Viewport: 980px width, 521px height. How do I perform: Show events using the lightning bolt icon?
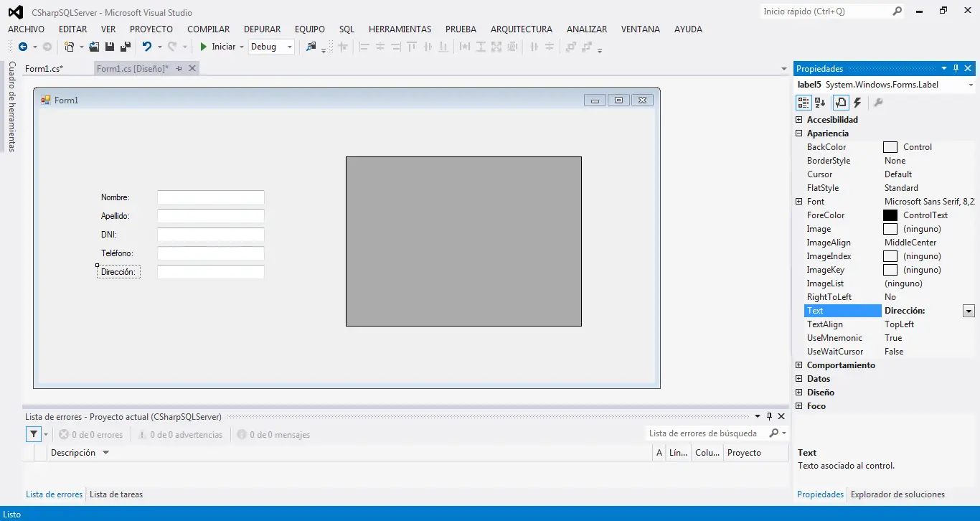[x=857, y=103]
